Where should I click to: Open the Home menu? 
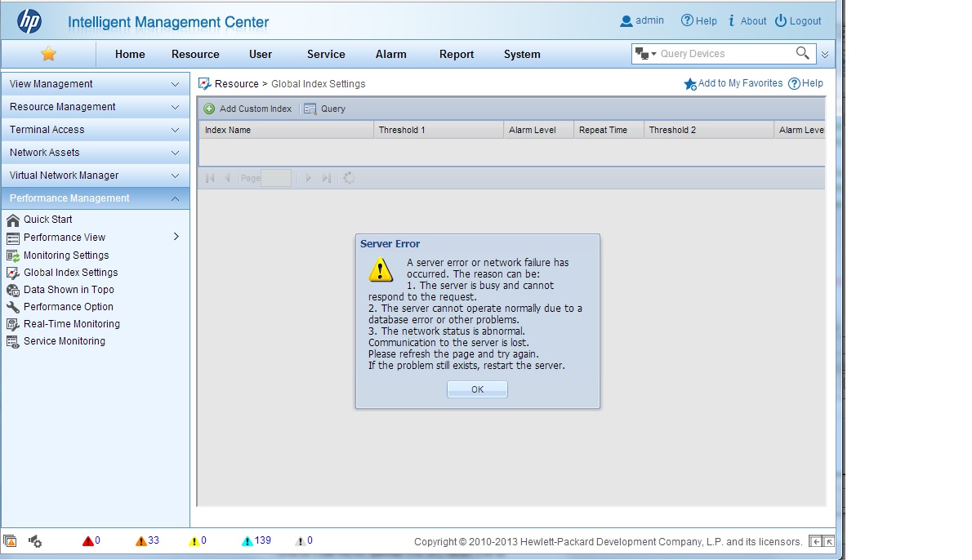tap(130, 55)
